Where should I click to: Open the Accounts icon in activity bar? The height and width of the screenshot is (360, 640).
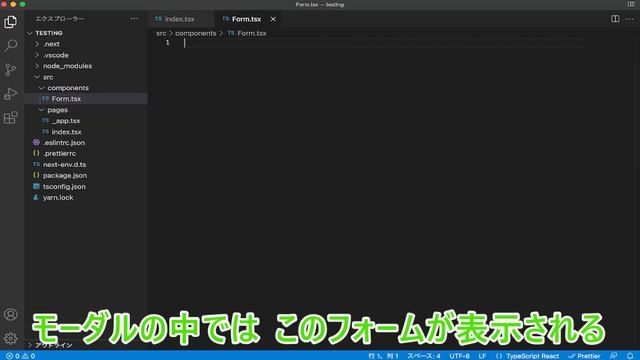point(11,314)
